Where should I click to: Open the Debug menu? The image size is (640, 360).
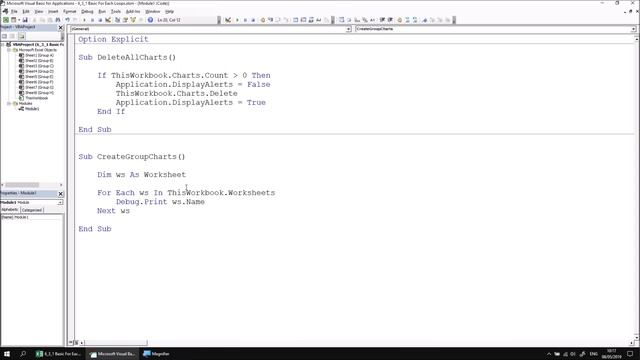pos(87,11)
